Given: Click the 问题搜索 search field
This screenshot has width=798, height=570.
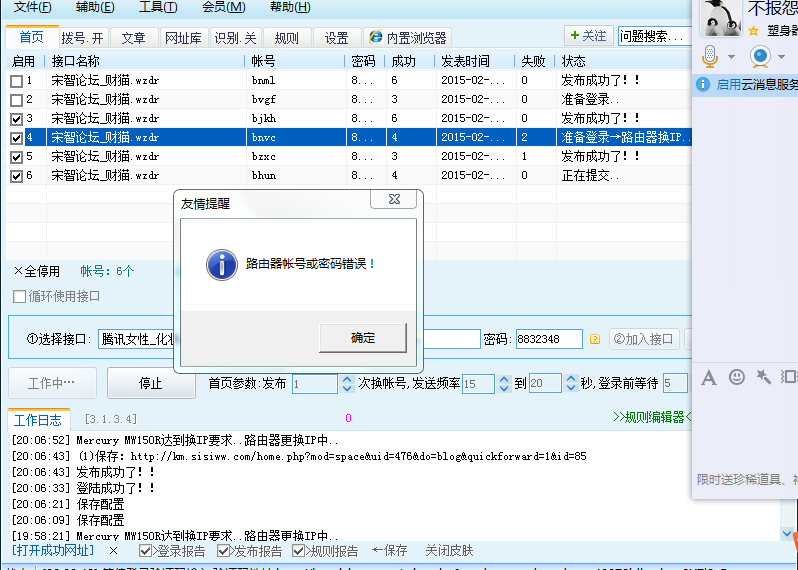Looking at the screenshot, I should [x=654, y=36].
